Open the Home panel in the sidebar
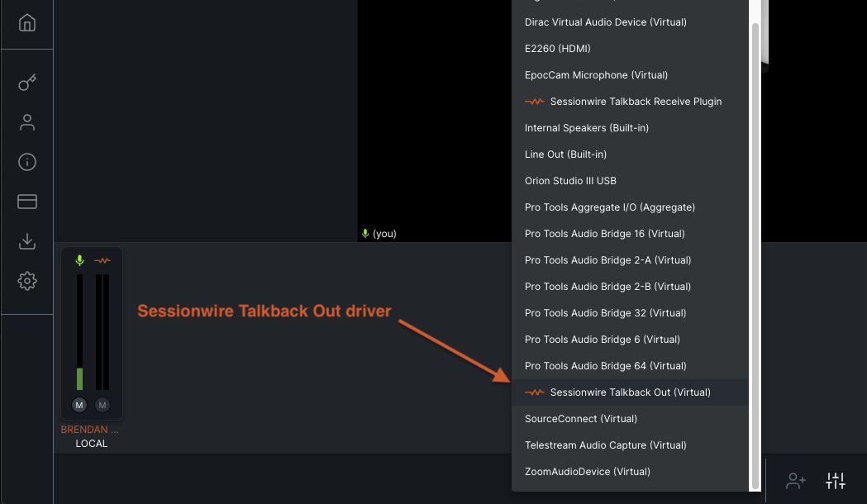 click(26, 23)
